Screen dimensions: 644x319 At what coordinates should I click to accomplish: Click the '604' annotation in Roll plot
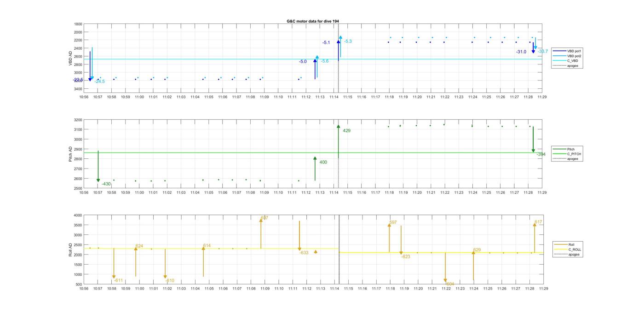[x=450, y=284]
